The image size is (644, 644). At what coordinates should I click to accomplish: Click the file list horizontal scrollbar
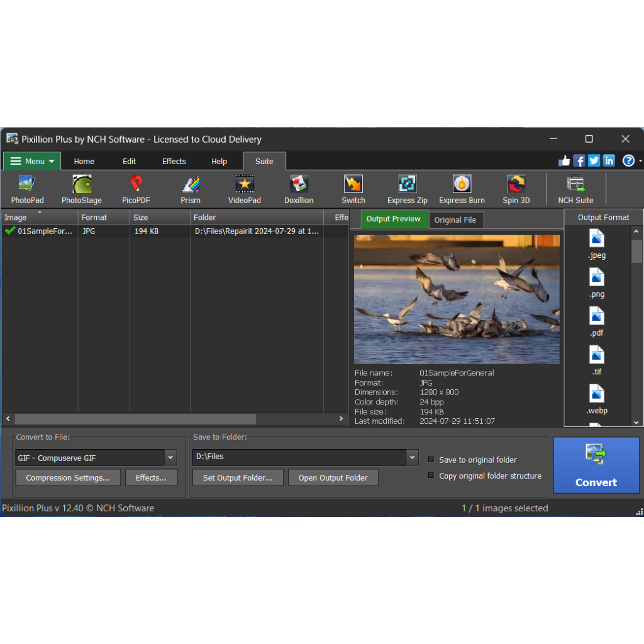tap(135, 419)
